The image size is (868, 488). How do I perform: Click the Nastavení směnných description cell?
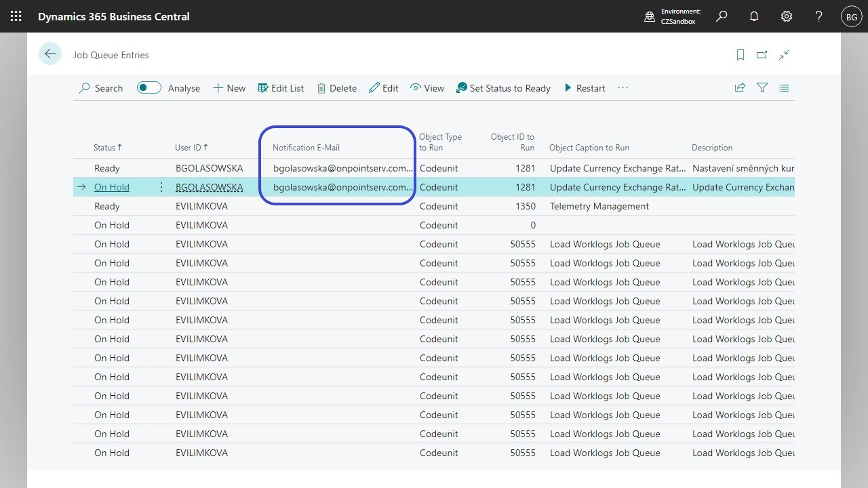point(743,168)
